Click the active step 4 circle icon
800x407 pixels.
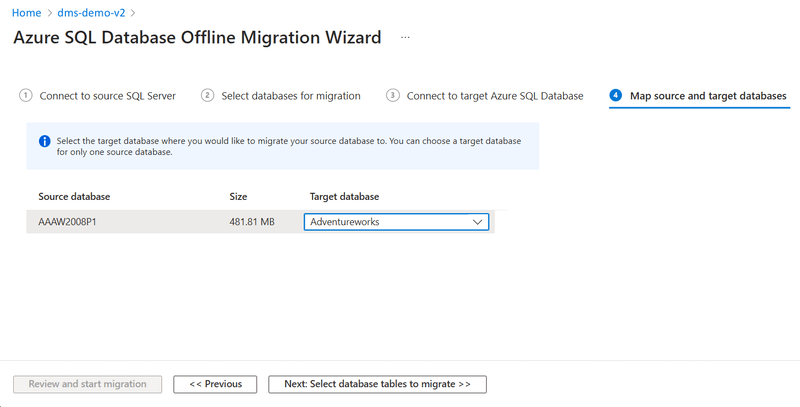[616, 95]
